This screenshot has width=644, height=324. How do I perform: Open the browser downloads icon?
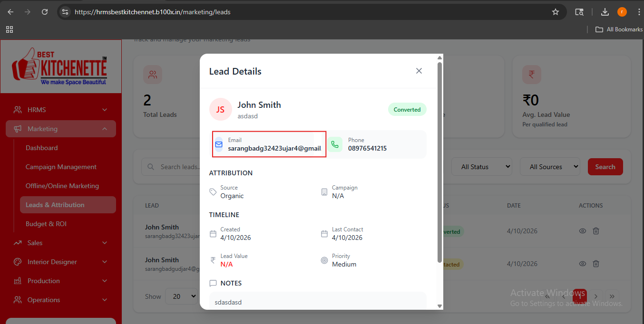pos(605,12)
